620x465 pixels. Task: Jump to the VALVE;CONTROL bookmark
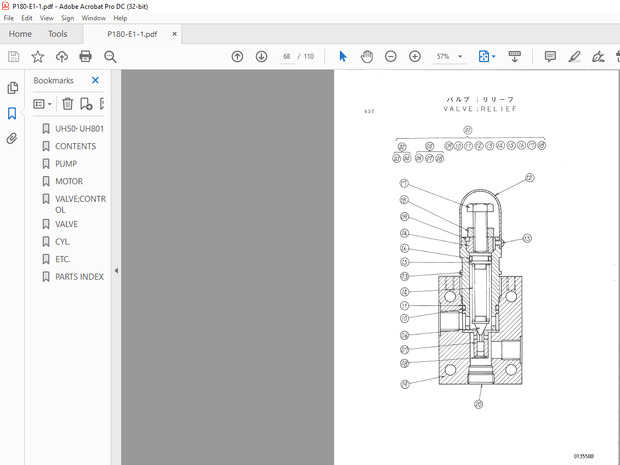[80, 204]
